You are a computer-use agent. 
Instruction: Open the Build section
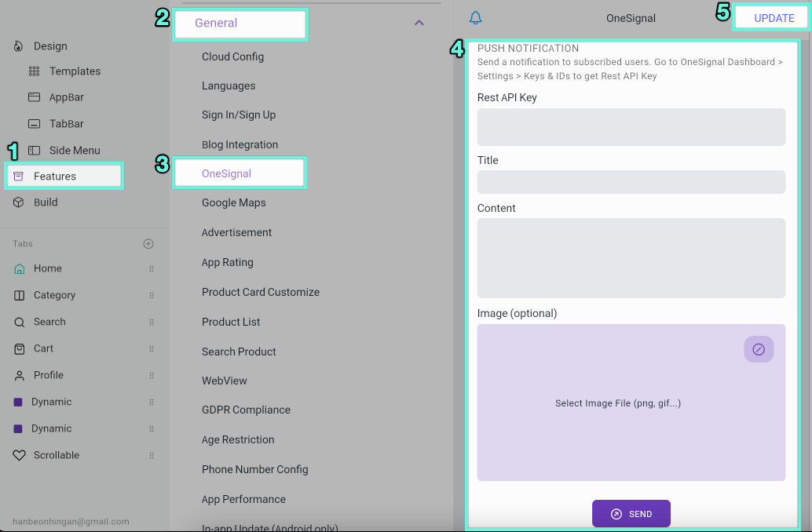[46, 202]
